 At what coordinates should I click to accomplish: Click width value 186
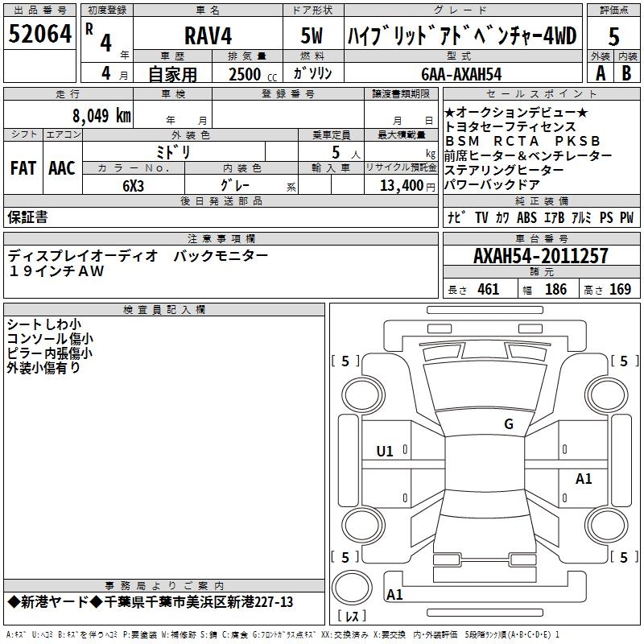tap(555, 290)
